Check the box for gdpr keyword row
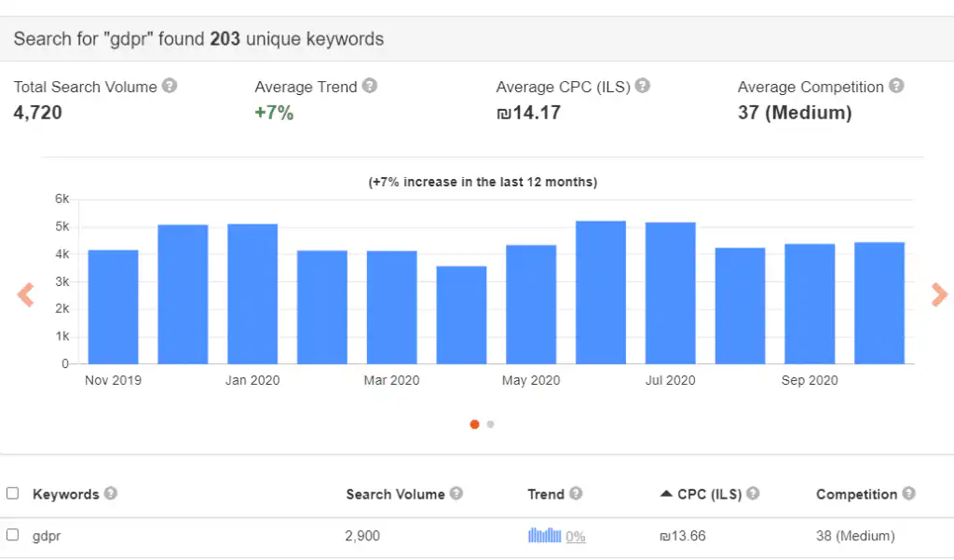Viewport: 954px width, 560px height. point(13,535)
